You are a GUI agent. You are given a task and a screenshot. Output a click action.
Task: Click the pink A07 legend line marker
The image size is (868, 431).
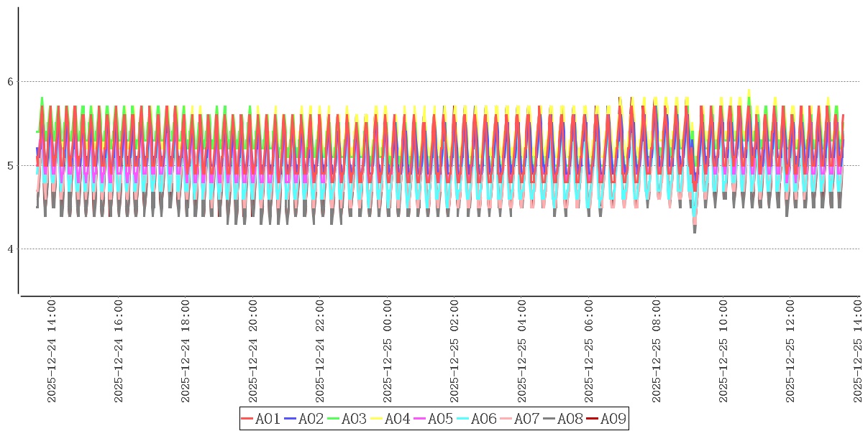(506, 419)
